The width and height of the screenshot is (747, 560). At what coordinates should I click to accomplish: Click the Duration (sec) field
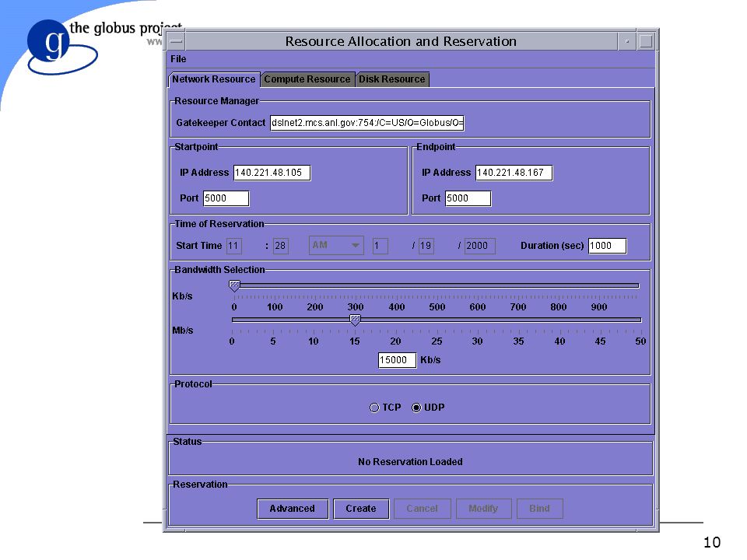tap(608, 246)
